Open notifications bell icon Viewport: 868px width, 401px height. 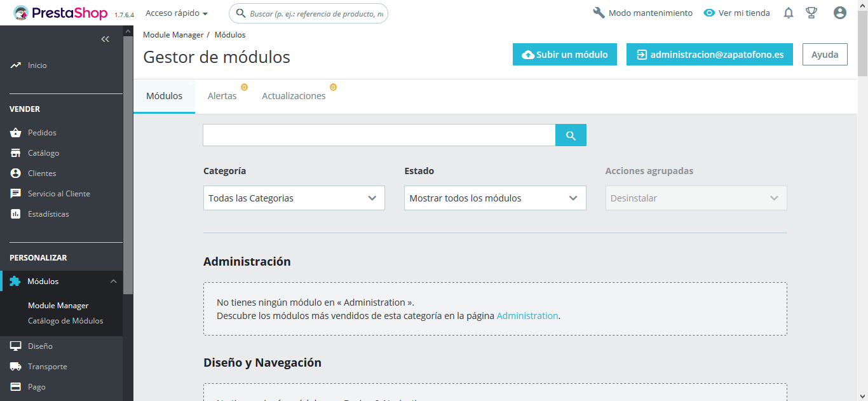tap(789, 13)
